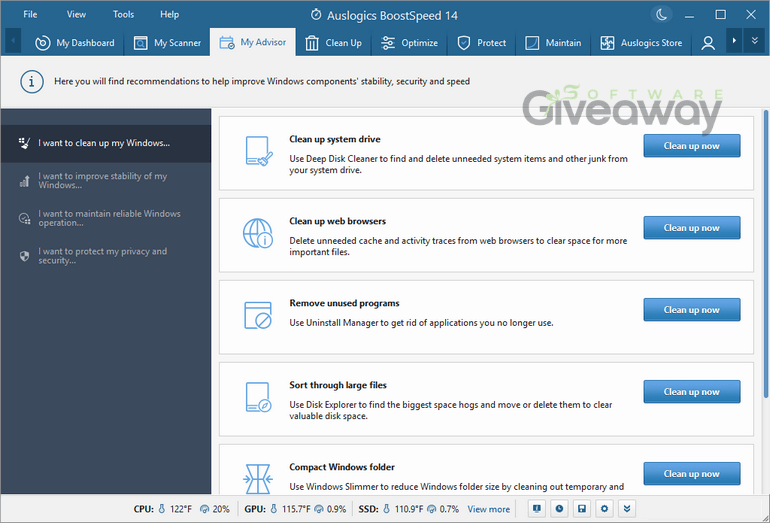Open the Clean Up tab
This screenshot has width=770, height=523.
pyautogui.click(x=333, y=43)
